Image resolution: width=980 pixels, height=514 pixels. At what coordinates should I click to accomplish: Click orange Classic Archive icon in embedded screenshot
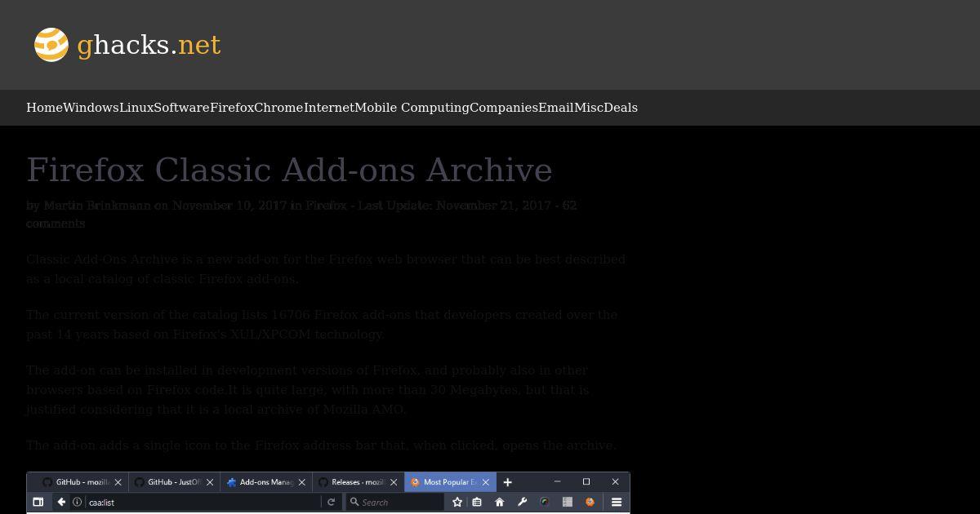(590, 502)
